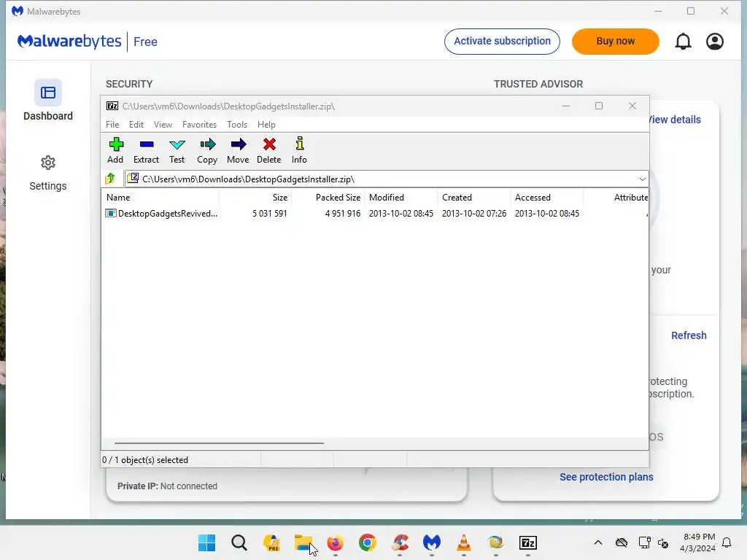Click the horizontal scrollbar in 7-Zip

click(x=219, y=443)
